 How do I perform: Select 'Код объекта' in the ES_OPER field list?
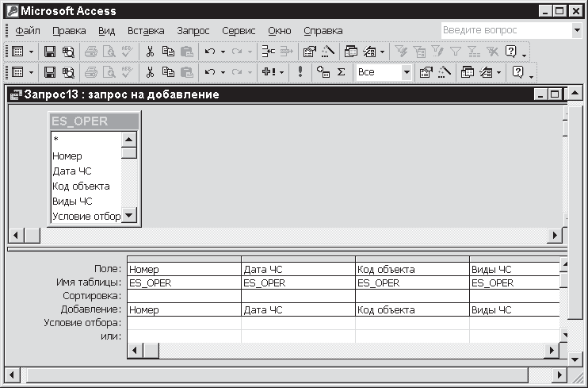point(81,186)
